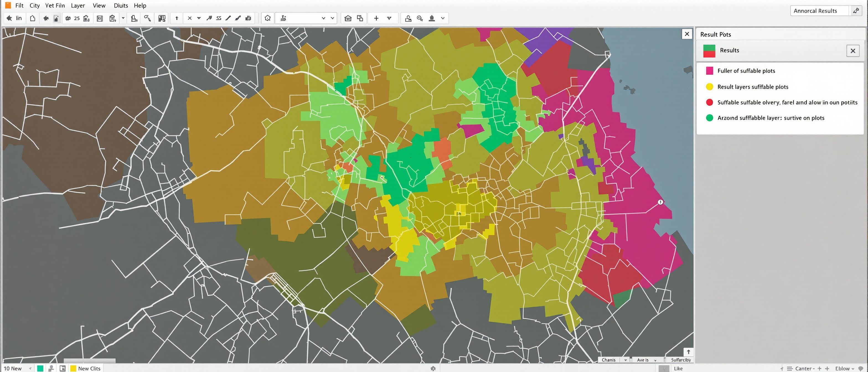This screenshot has height=372, width=868.
Task: Open the City menu
Action: 35,5
